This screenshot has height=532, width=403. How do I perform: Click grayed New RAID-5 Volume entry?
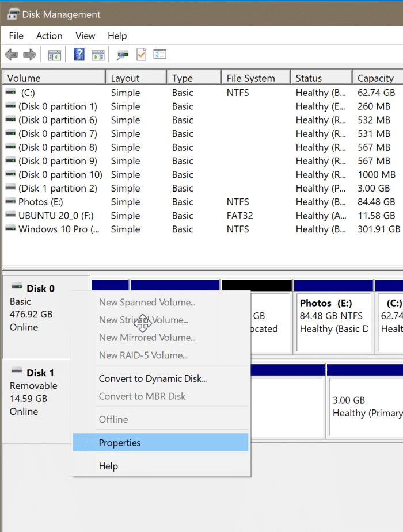point(161,355)
